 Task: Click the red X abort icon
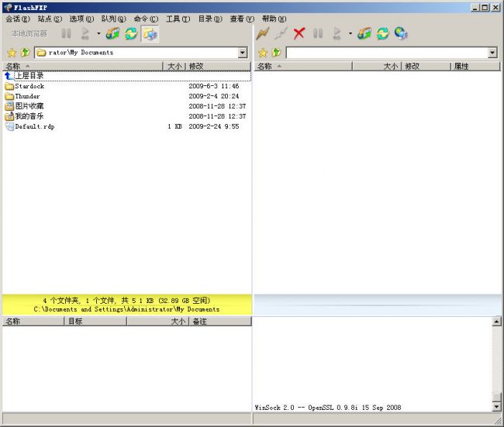(299, 34)
